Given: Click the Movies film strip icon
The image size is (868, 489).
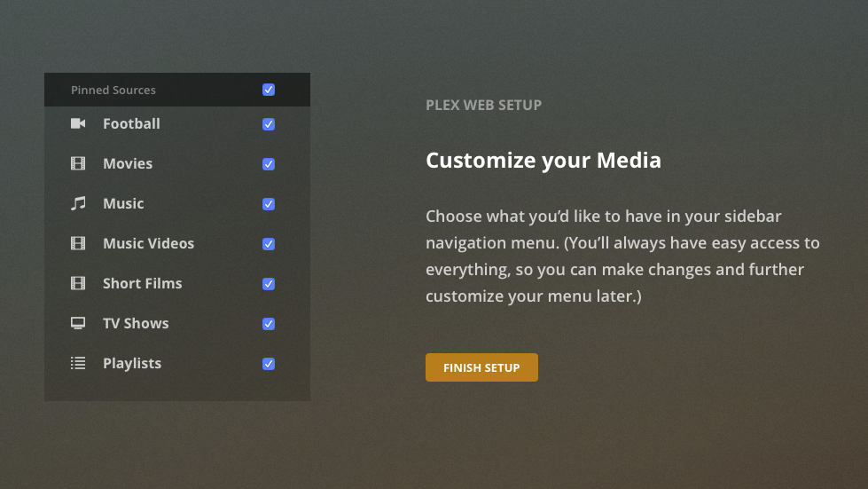Looking at the screenshot, I should (x=78, y=163).
